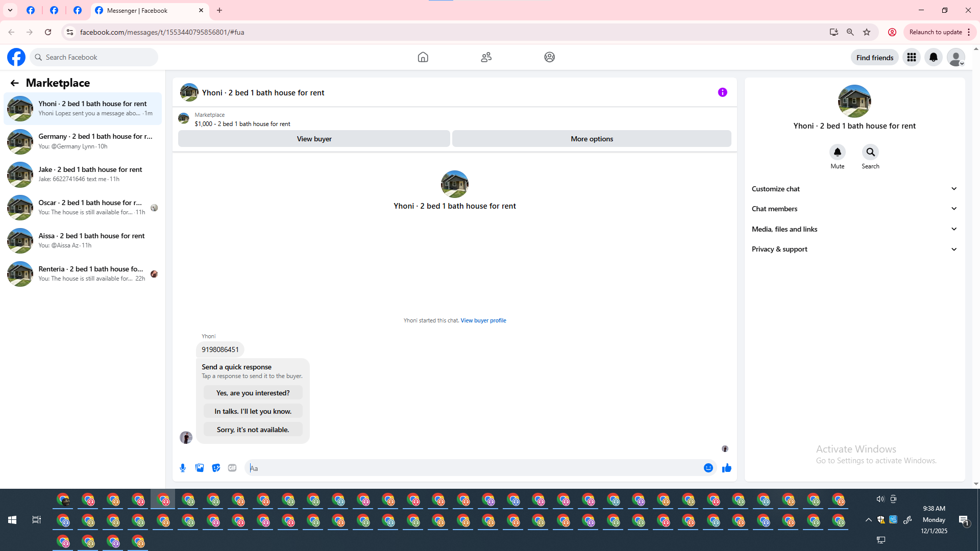Click the install app icon in address bar
This screenshot has height=551, width=980.
click(834, 32)
